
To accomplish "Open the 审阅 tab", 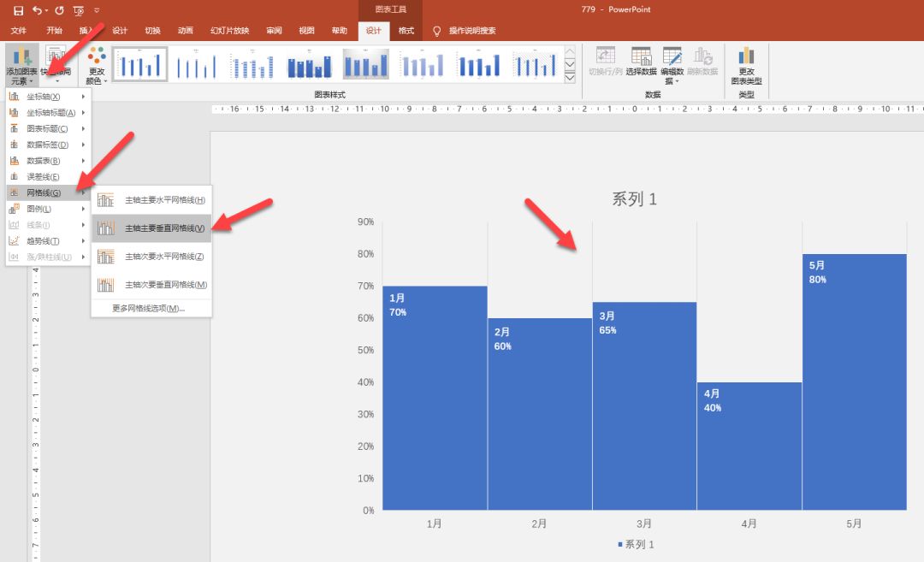I will coord(274,31).
